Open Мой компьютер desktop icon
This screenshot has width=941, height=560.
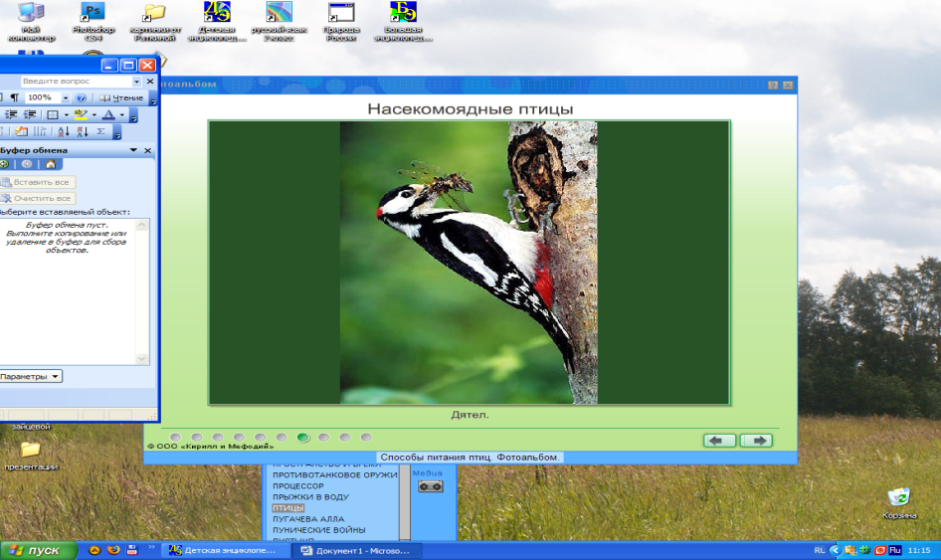(x=31, y=22)
